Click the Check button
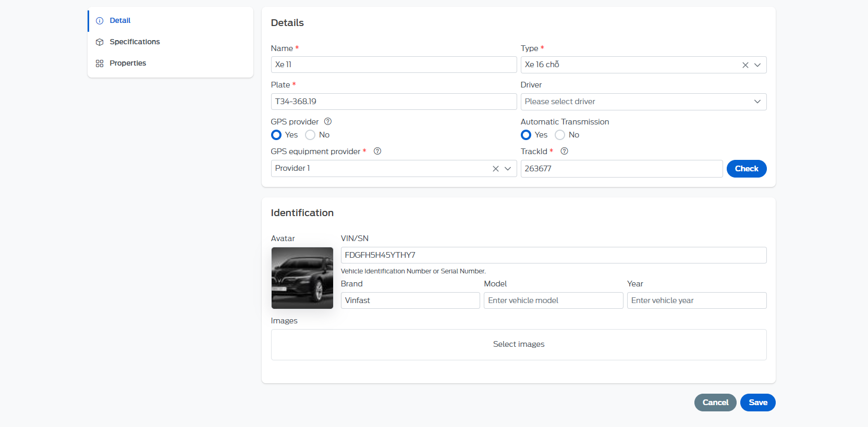The height and width of the screenshot is (427, 868). [747, 169]
